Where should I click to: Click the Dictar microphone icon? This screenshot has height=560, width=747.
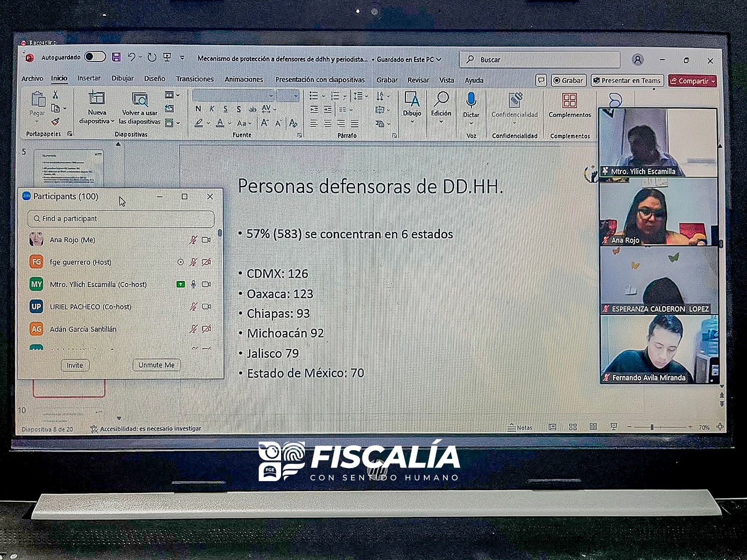pos(471,100)
